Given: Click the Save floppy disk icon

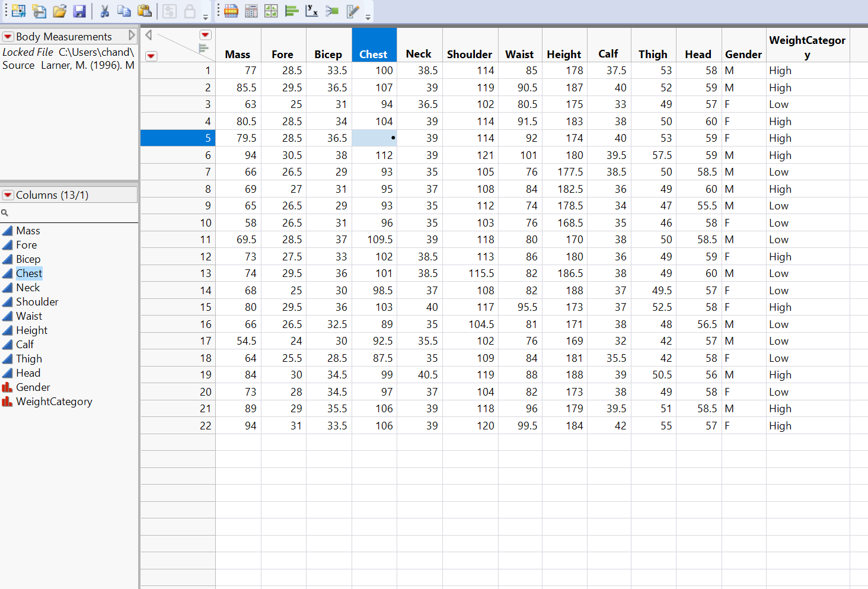Looking at the screenshot, I should click(x=79, y=11).
